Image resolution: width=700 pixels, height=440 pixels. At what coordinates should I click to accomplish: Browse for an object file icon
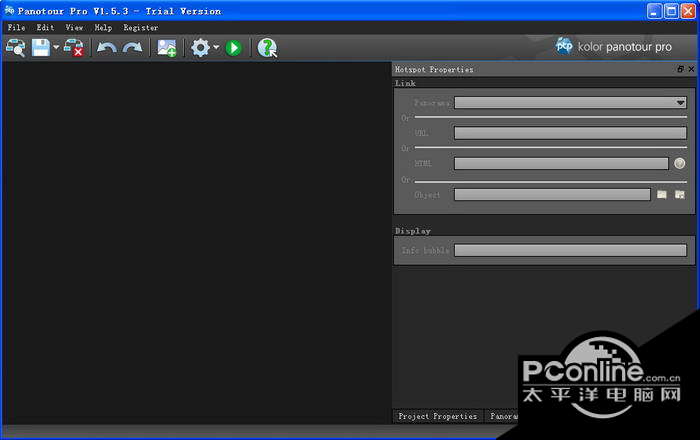tap(662, 195)
